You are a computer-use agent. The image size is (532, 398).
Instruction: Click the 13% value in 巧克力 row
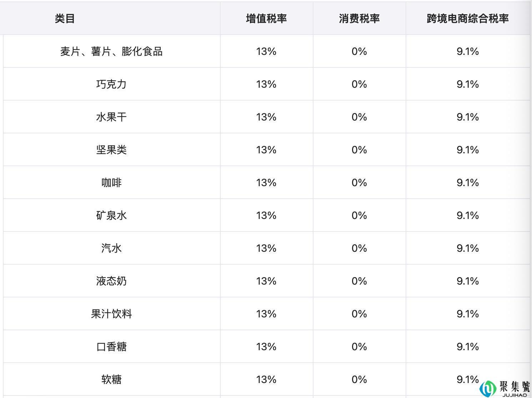[x=266, y=84]
